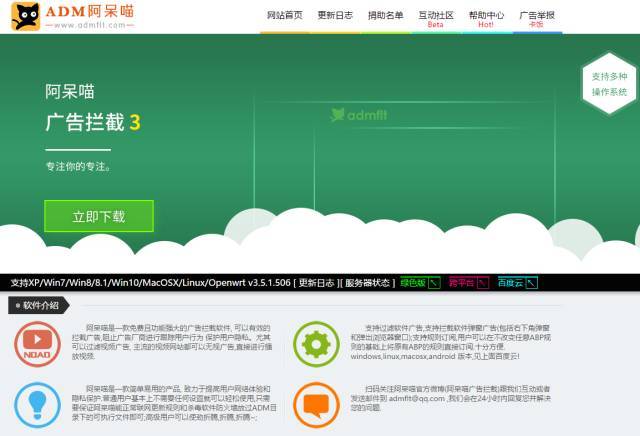The height and width of the screenshot is (436, 640).
Task: Click the red NOAD video icon
Action: click(x=37, y=344)
